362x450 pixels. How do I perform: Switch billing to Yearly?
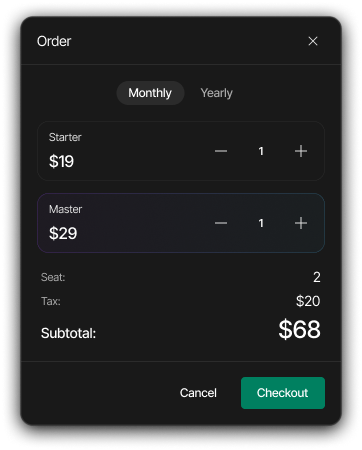[217, 93]
